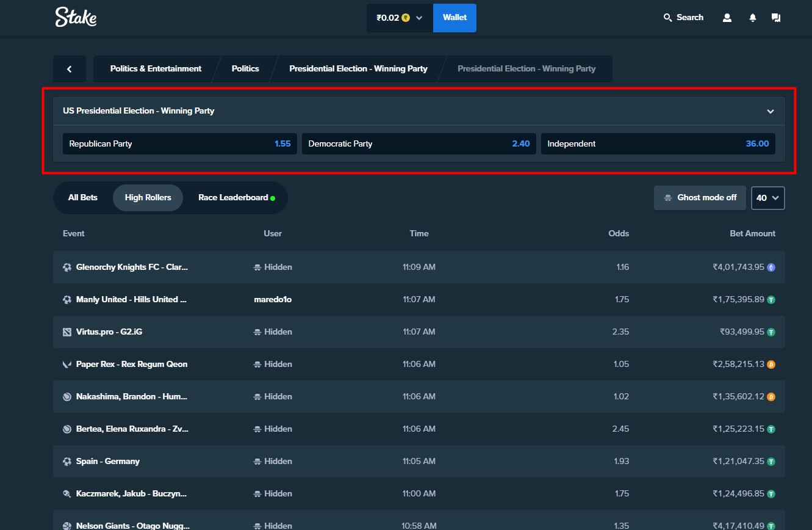Viewport: 812px width, 530px height.
Task: Open the Nakashima, Brandon match
Action: [x=132, y=396]
